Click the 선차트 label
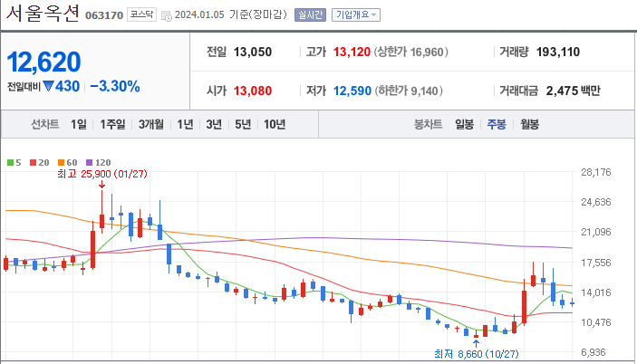The width and height of the screenshot is (637, 364). 45,124
